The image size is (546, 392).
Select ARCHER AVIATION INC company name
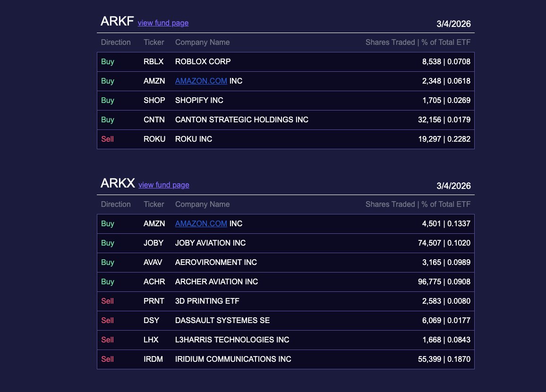[217, 281]
